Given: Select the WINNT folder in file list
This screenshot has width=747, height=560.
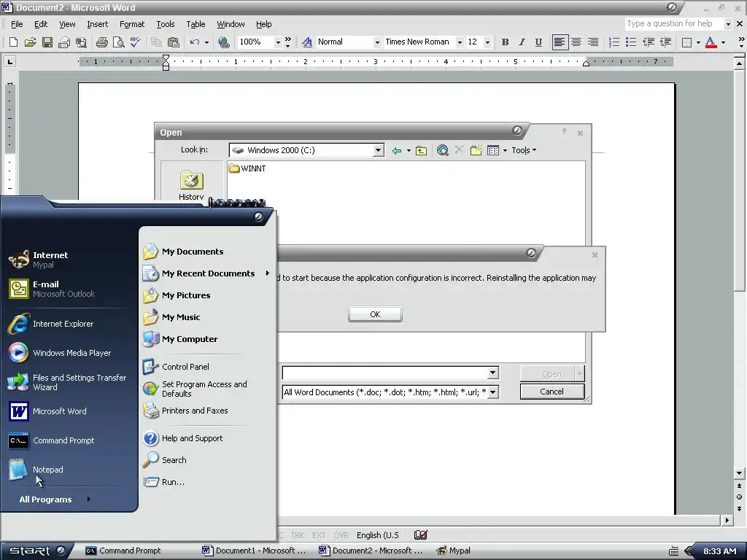Looking at the screenshot, I should [247, 168].
